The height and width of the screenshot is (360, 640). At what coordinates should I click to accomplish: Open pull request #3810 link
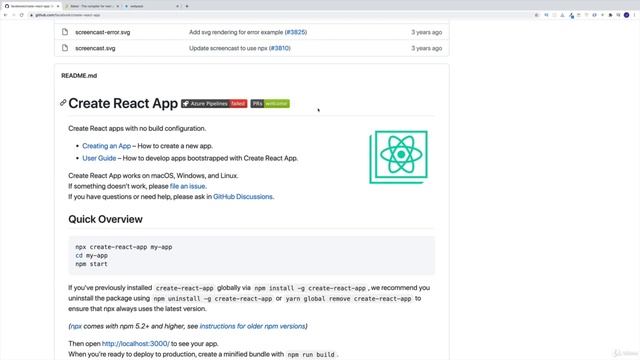280,48
